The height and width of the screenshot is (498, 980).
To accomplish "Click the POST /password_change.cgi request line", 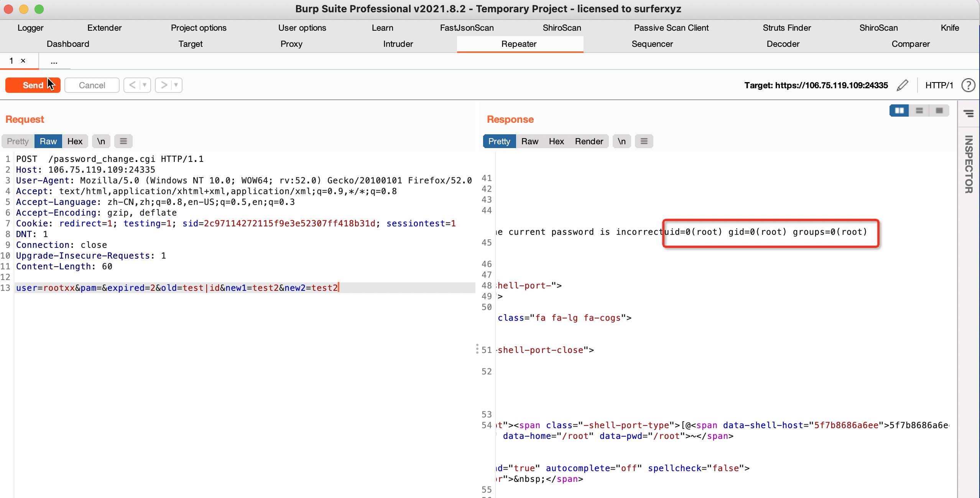I will click(110, 159).
